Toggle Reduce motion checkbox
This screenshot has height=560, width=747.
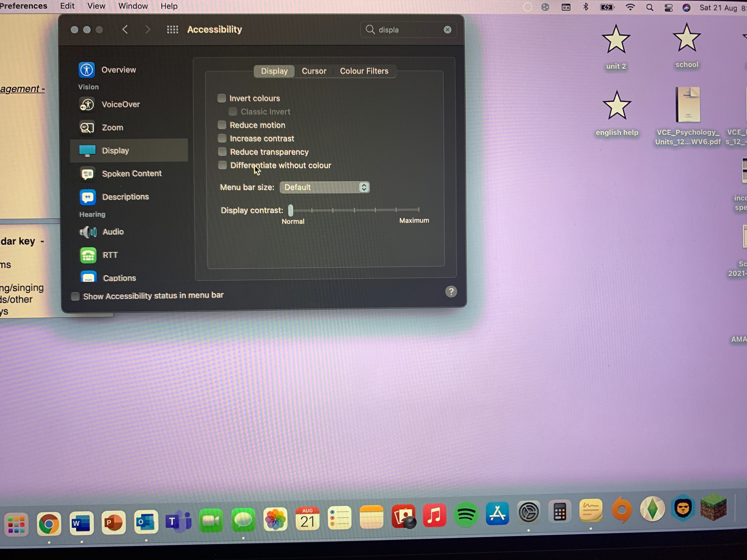(x=222, y=125)
